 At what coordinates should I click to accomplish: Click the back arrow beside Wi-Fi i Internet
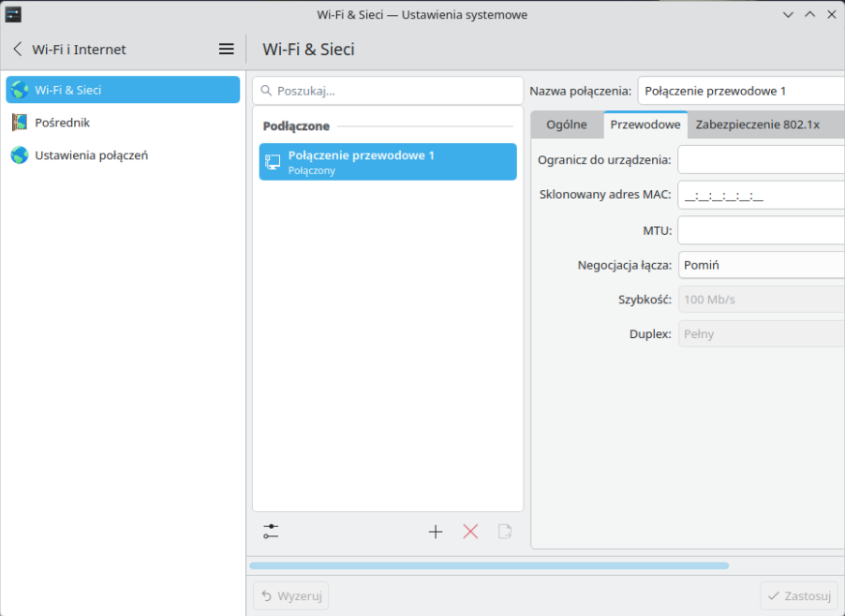click(x=18, y=50)
